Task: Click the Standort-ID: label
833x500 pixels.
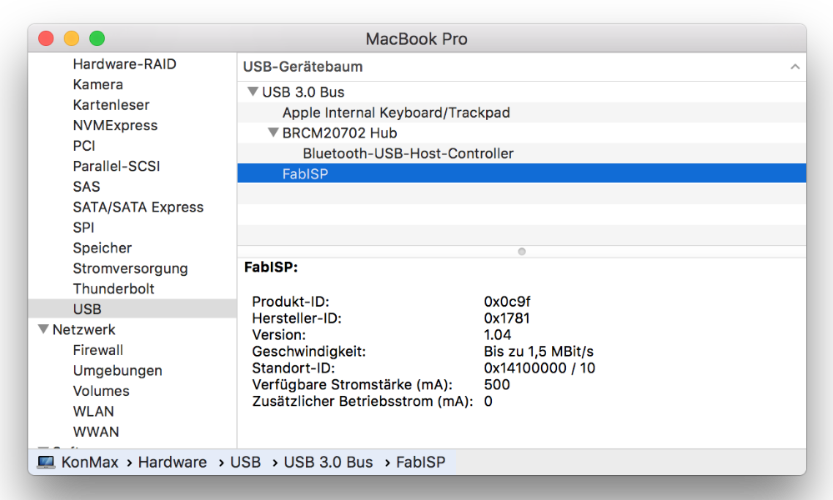Action: (293, 368)
